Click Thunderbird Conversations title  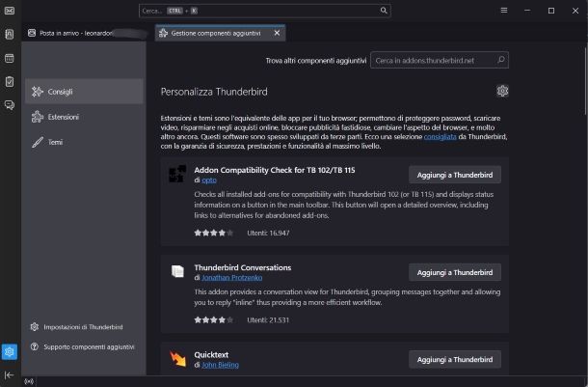(x=243, y=267)
